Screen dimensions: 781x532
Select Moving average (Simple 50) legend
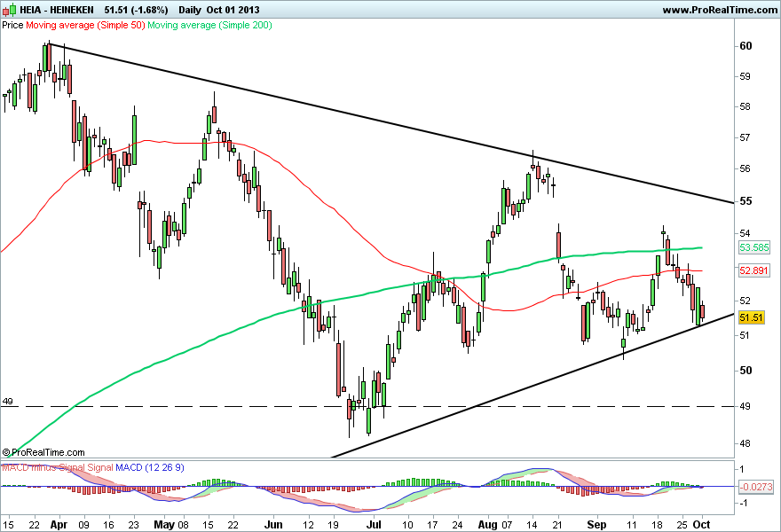pos(85,25)
